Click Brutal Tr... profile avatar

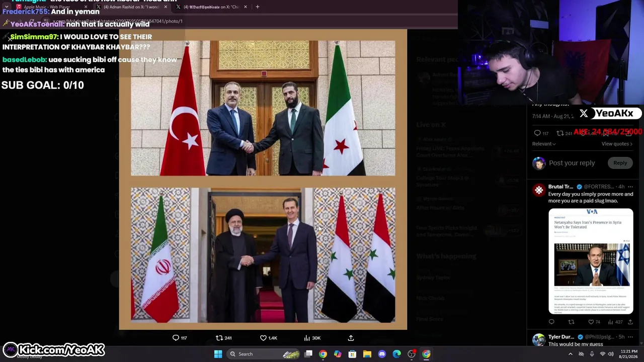[539, 190]
